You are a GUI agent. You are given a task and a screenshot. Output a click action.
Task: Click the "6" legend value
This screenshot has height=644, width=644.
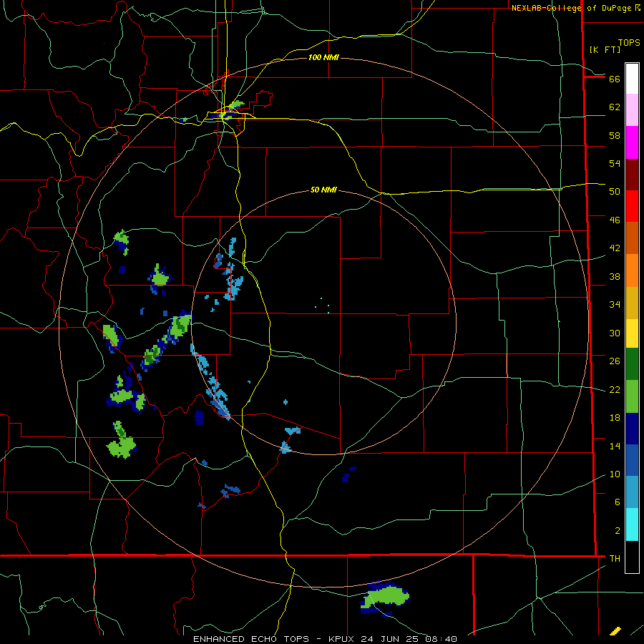point(617,502)
